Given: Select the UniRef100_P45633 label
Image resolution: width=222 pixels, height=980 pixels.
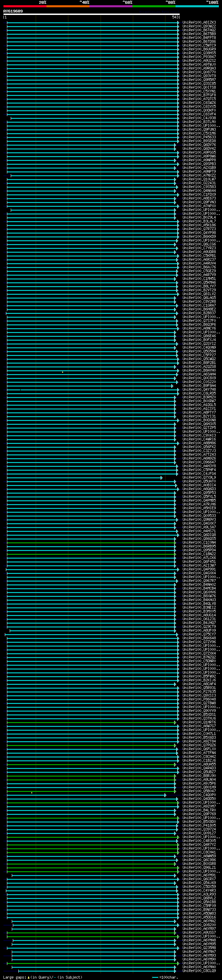Looking at the screenshot, I should (x=199, y=137).
